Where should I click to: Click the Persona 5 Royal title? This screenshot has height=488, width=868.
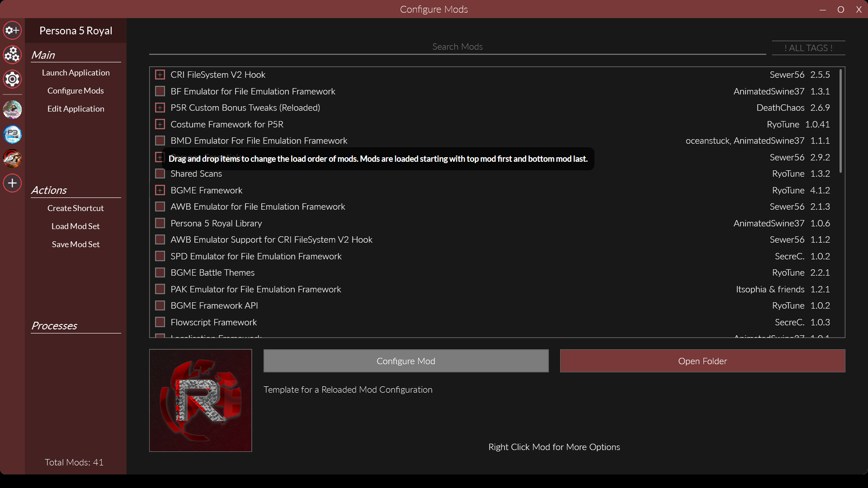pyautogui.click(x=76, y=31)
